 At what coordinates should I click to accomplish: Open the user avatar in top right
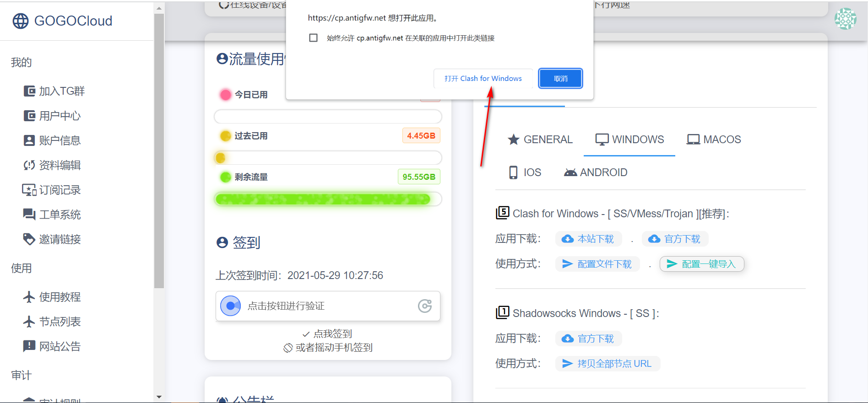[x=845, y=19]
